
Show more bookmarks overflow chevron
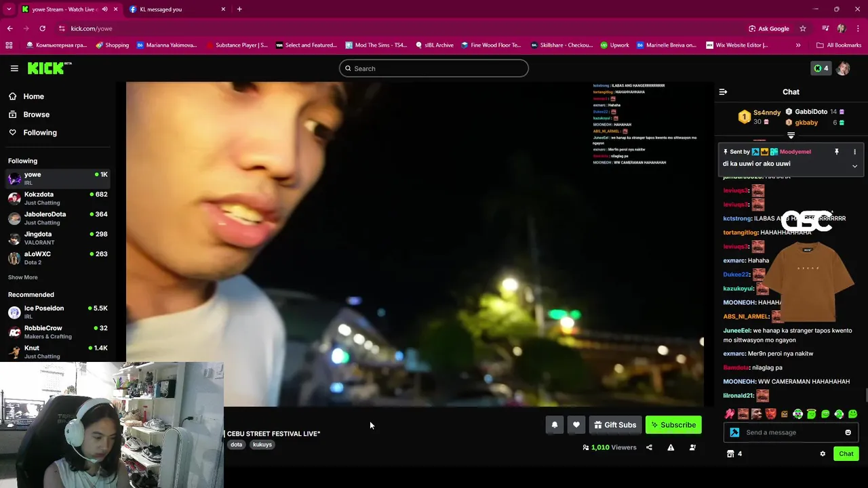click(798, 45)
